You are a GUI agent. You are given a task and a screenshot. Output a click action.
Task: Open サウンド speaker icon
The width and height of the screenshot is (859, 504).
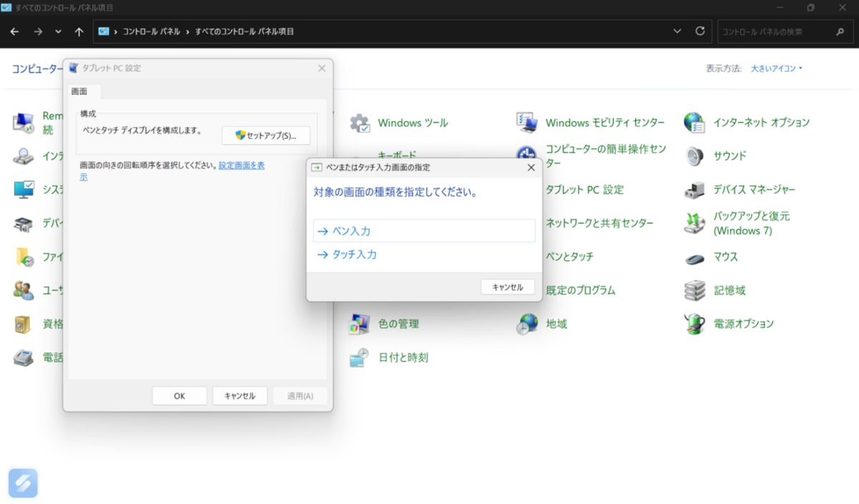coord(694,156)
